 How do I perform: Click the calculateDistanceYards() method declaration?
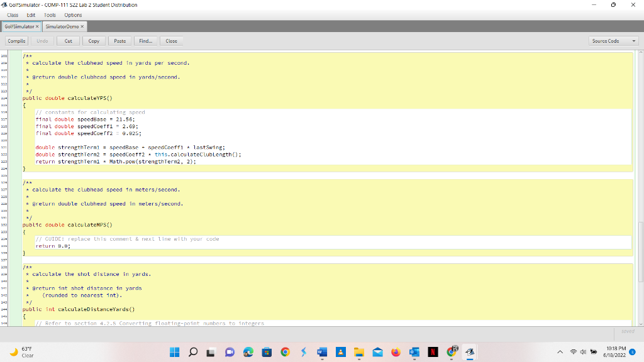[x=79, y=309]
